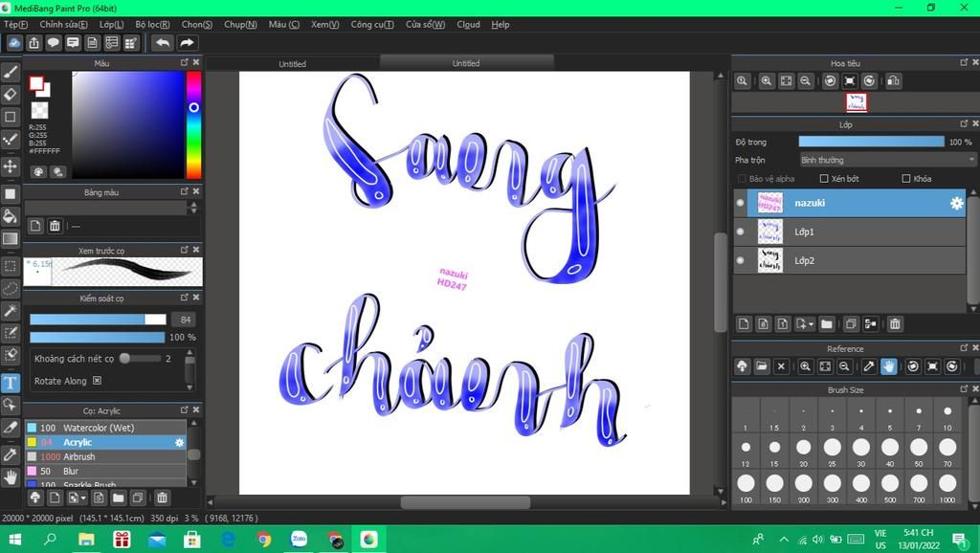Add a new folder in the Lớp panel
The height and width of the screenshot is (553, 980).
826,323
